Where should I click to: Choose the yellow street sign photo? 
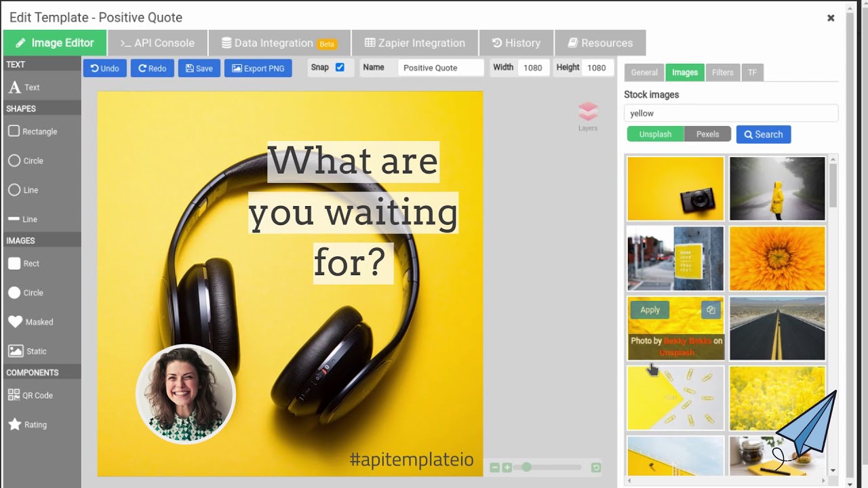pyautogui.click(x=675, y=258)
